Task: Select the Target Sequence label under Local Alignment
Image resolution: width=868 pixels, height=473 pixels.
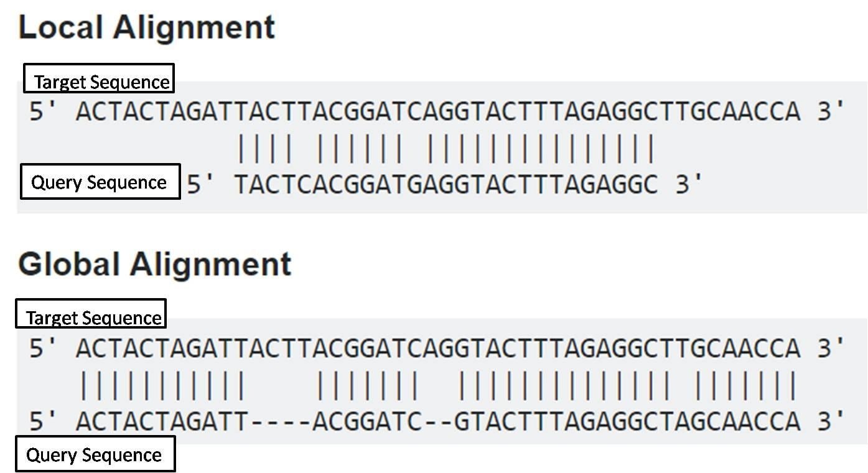Action: click(x=99, y=79)
